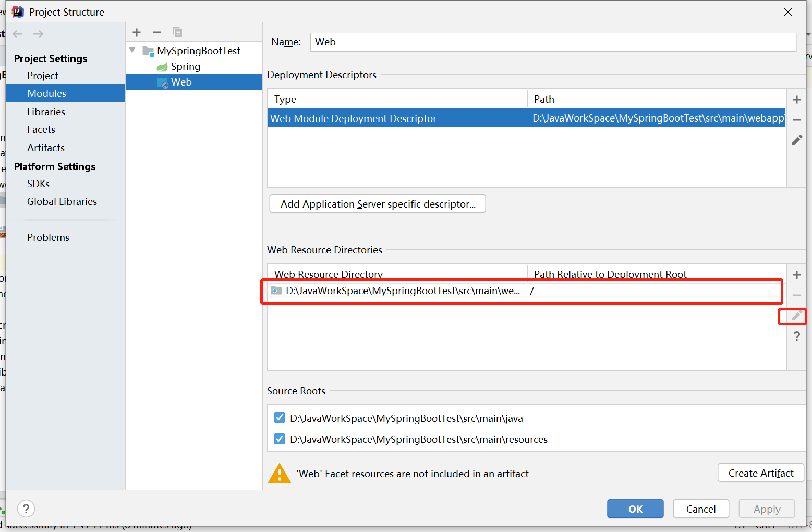Click Add Application Server specific descriptor
Screen dimensions: 812x532
click(377, 203)
